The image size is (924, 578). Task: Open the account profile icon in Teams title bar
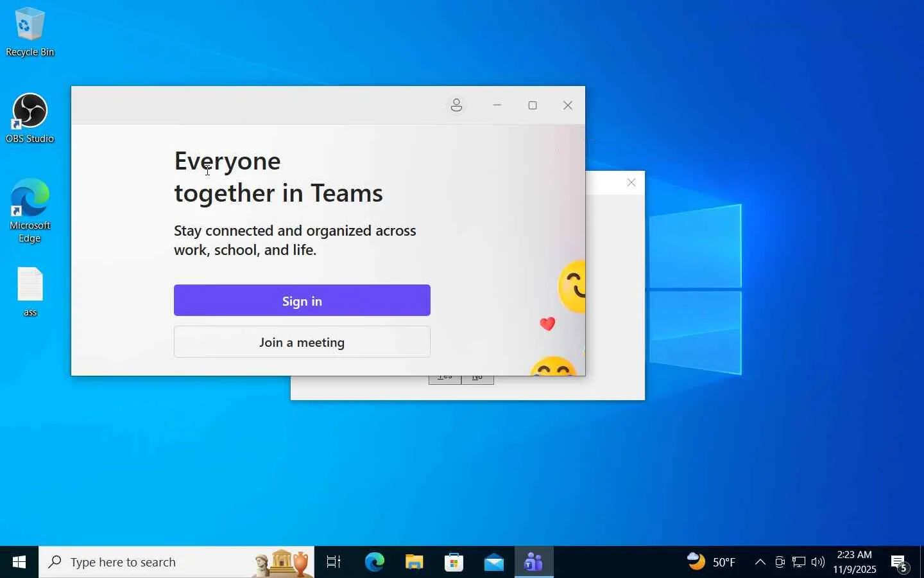point(457,105)
